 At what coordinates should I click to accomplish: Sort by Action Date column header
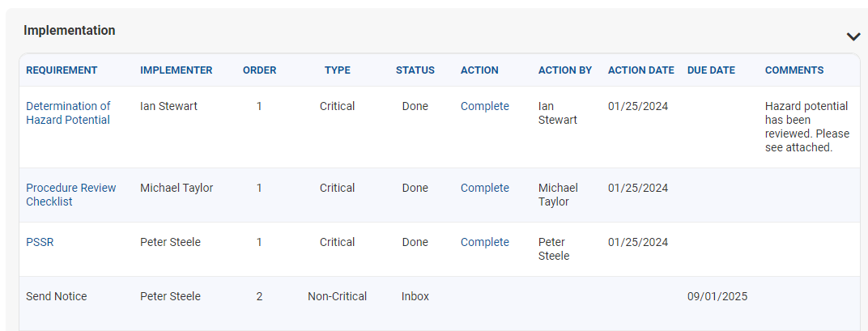coord(640,70)
